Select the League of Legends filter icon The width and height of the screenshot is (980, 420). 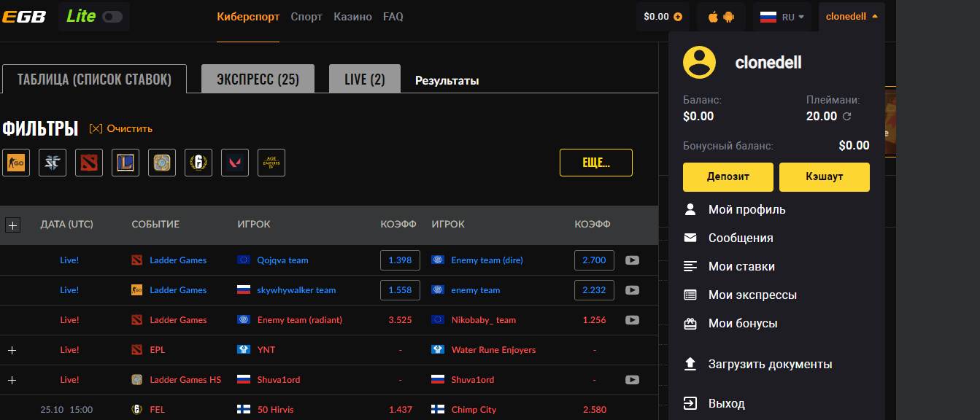pos(126,163)
